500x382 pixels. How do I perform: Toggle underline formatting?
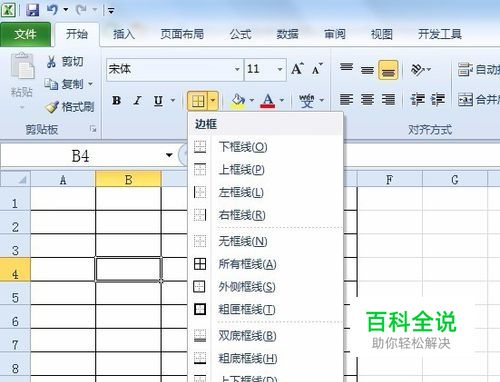pyautogui.click(x=158, y=100)
